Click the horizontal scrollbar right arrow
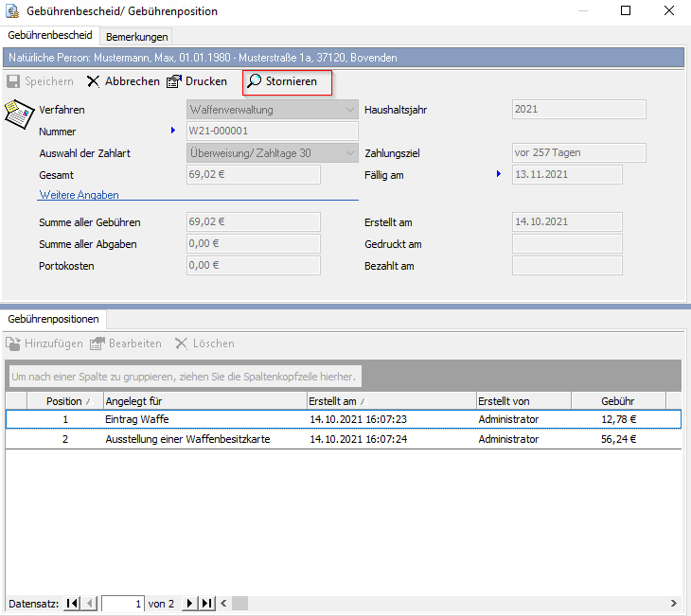This screenshot has height=616, width=691. [674, 603]
